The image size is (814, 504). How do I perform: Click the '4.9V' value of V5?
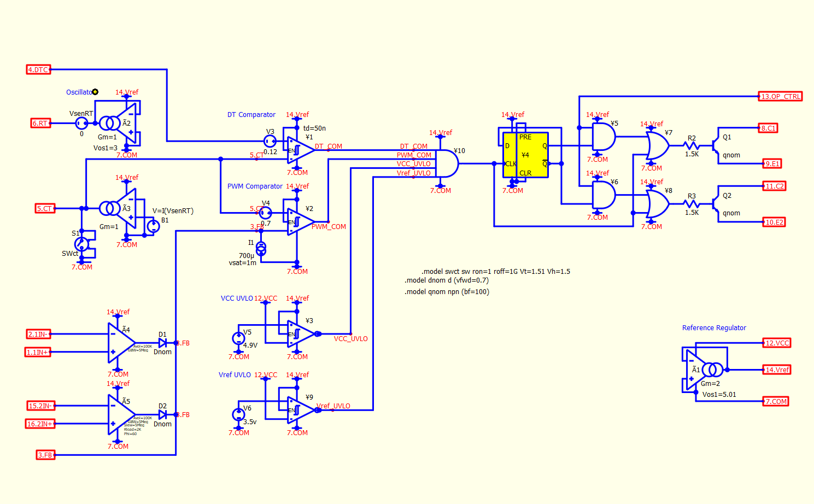pyautogui.click(x=250, y=345)
